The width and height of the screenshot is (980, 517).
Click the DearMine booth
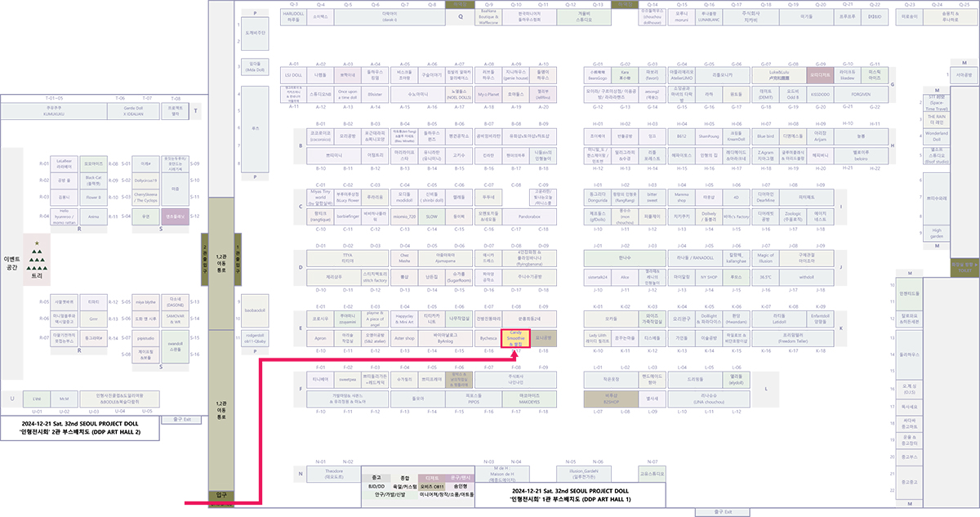765,197
